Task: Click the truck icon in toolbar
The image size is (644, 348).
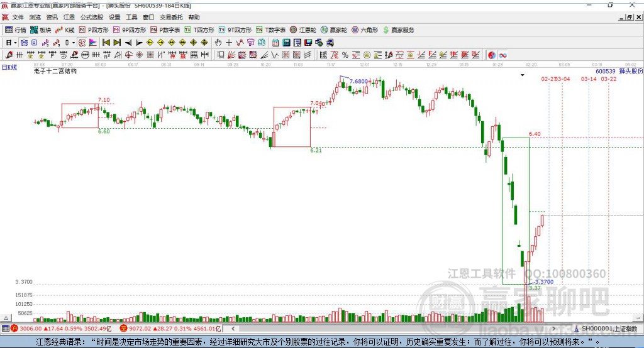Action: tap(330, 43)
